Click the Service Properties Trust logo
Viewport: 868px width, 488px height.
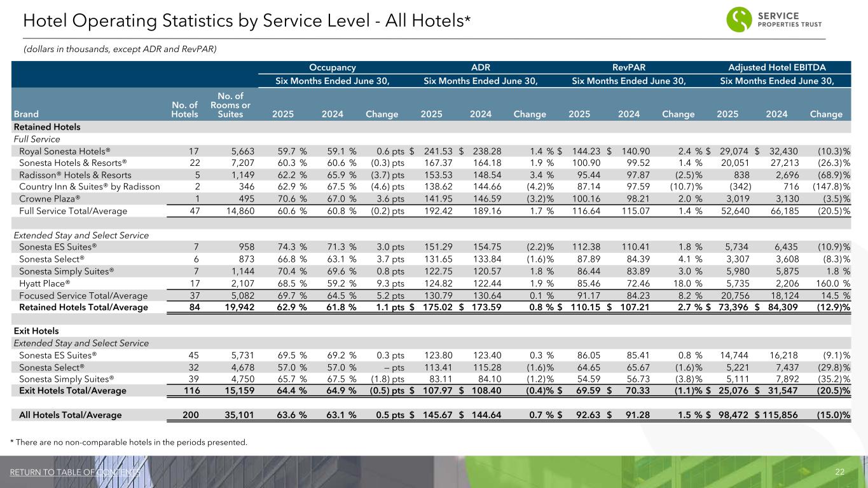pos(773,21)
